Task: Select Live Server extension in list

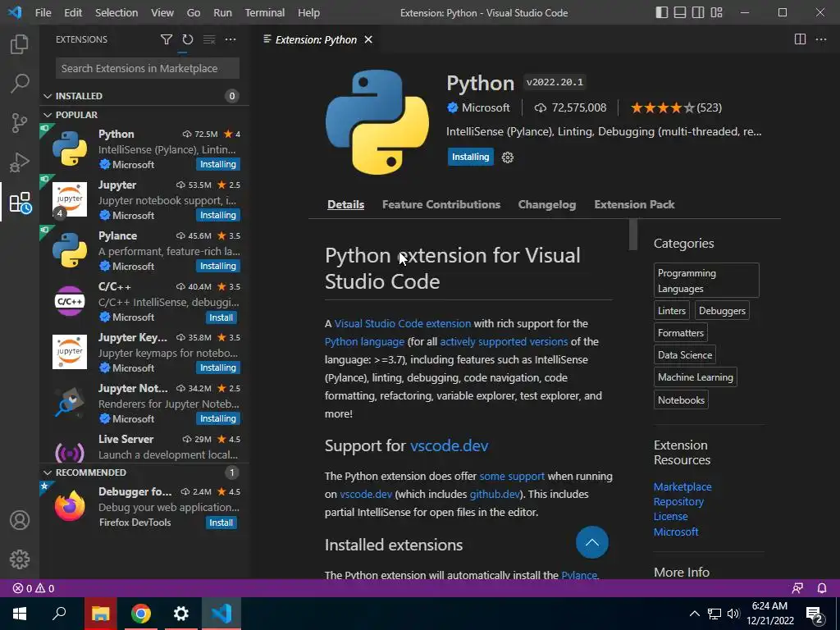Action: coord(144,447)
